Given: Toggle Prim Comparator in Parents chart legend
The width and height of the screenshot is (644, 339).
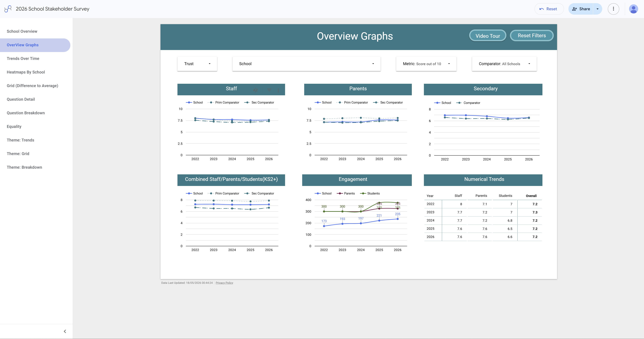Looking at the screenshot, I should 352,103.
